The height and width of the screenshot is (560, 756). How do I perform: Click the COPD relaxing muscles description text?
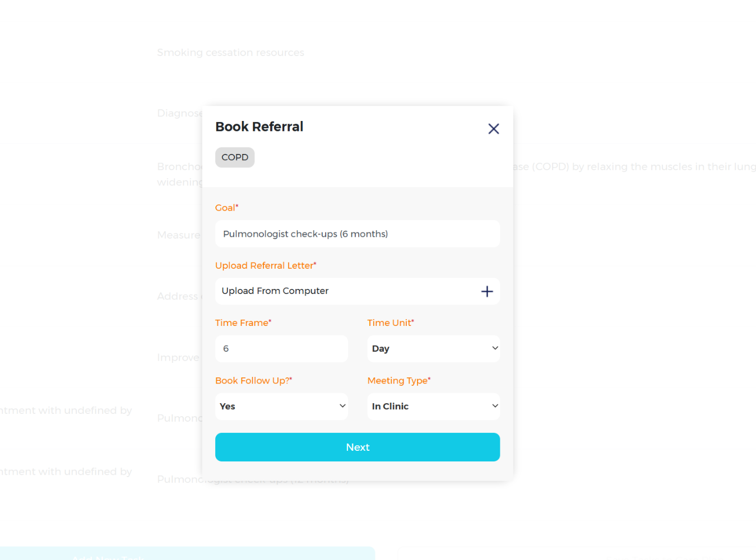pos(633,167)
